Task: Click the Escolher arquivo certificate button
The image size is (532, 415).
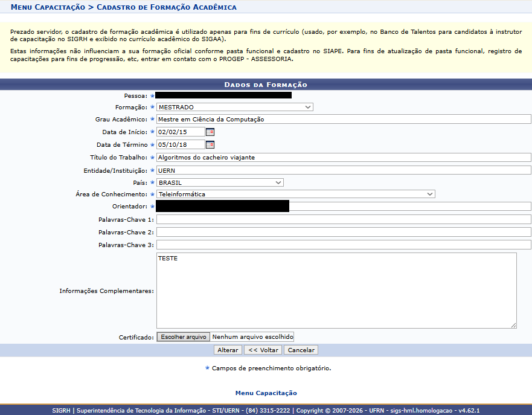Action: pyautogui.click(x=183, y=337)
